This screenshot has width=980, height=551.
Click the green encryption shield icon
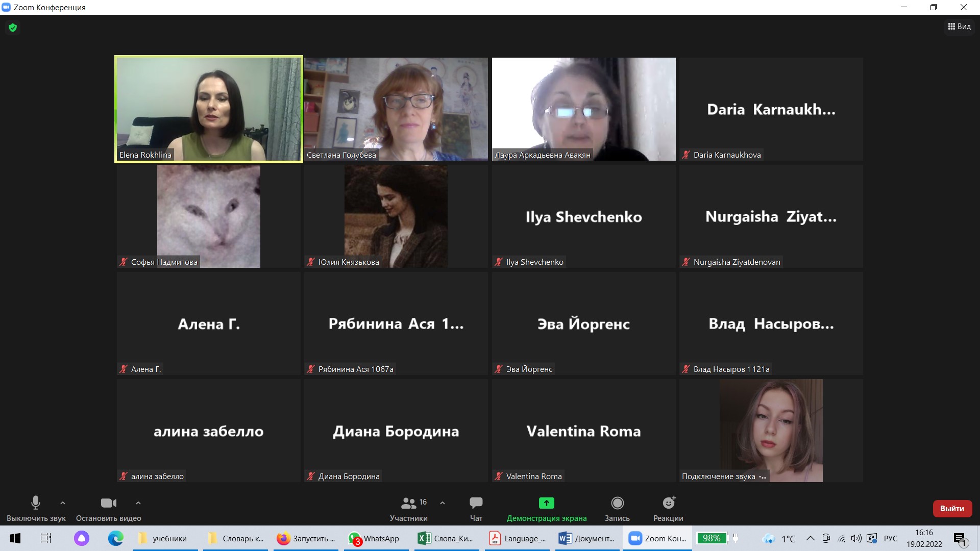tap(13, 28)
